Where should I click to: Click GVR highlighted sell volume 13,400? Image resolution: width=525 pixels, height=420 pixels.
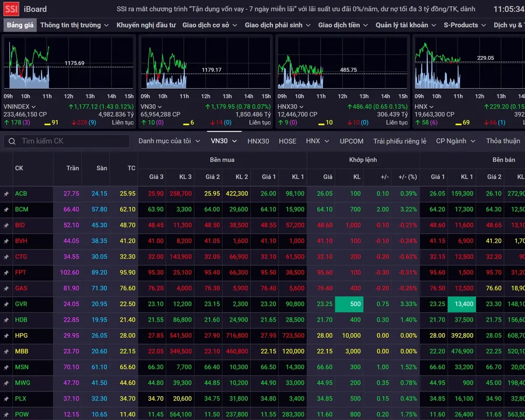tap(462, 304)
